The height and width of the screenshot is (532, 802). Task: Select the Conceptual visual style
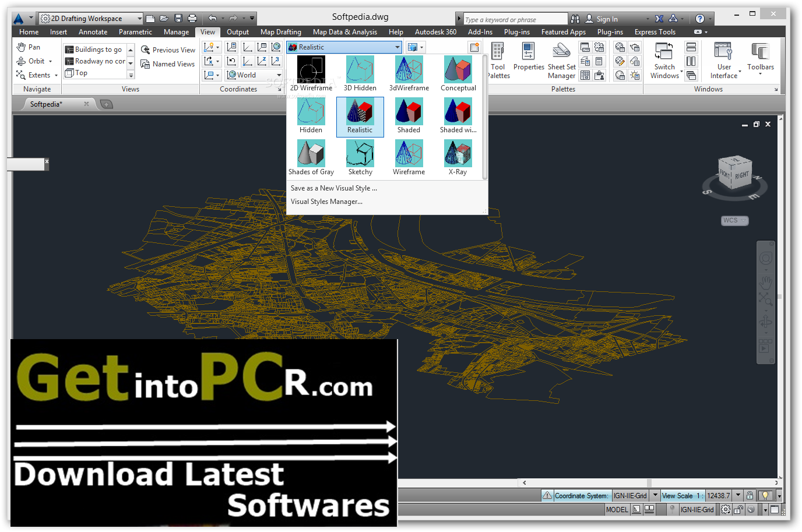458,73
